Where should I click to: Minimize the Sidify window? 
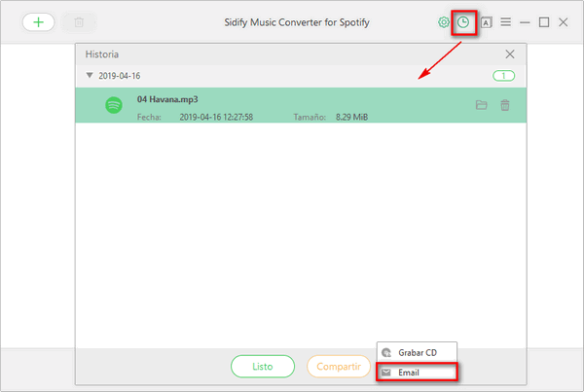(x=525, y=22)
